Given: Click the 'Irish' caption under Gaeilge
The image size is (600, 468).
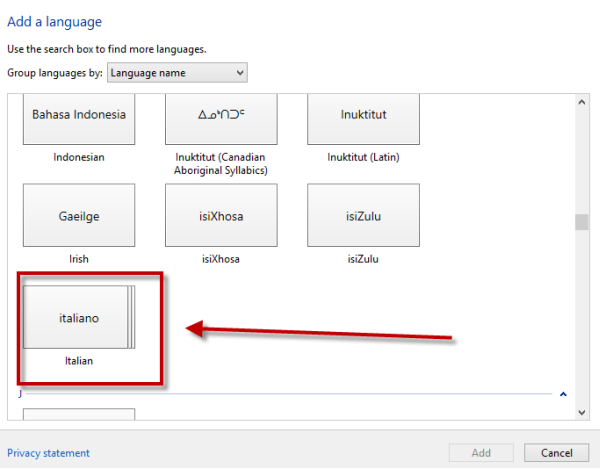Looking at the screenshot, I should coord(79,259).
